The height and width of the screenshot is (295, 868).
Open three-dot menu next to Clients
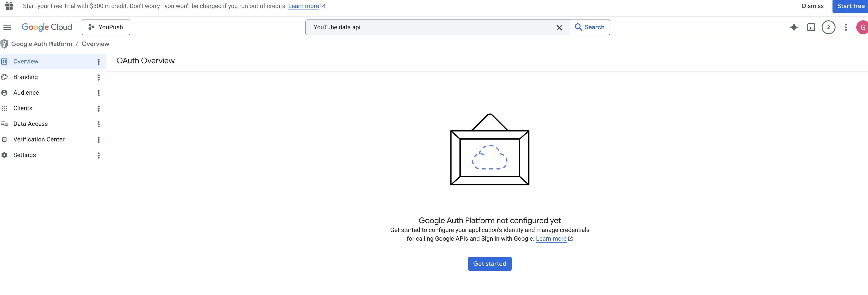98,109
